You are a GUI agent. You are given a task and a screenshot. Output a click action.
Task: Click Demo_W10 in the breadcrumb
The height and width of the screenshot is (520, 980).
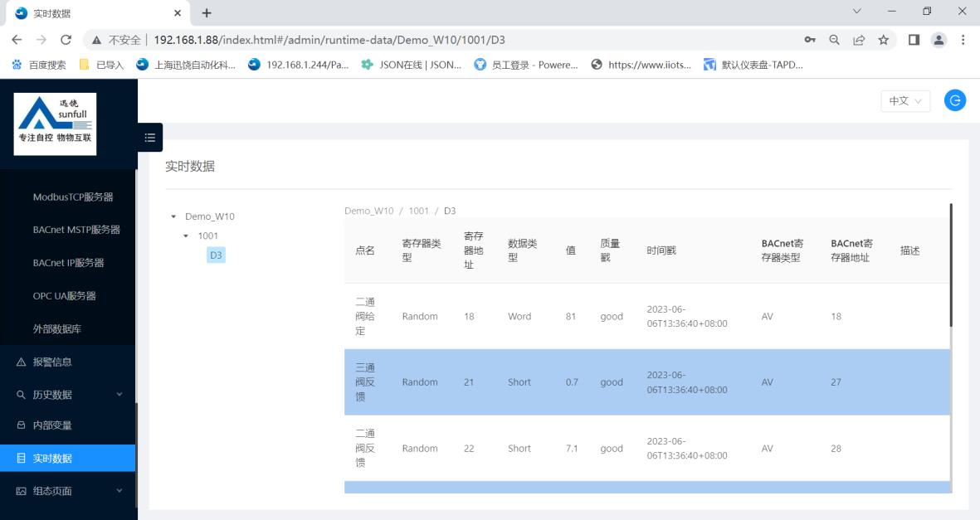pyautogui.click(x=368, y=211)
